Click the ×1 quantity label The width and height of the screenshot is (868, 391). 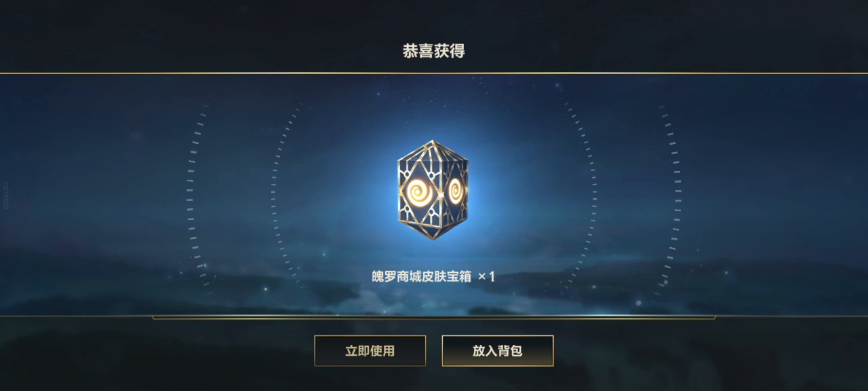point(486,276)
